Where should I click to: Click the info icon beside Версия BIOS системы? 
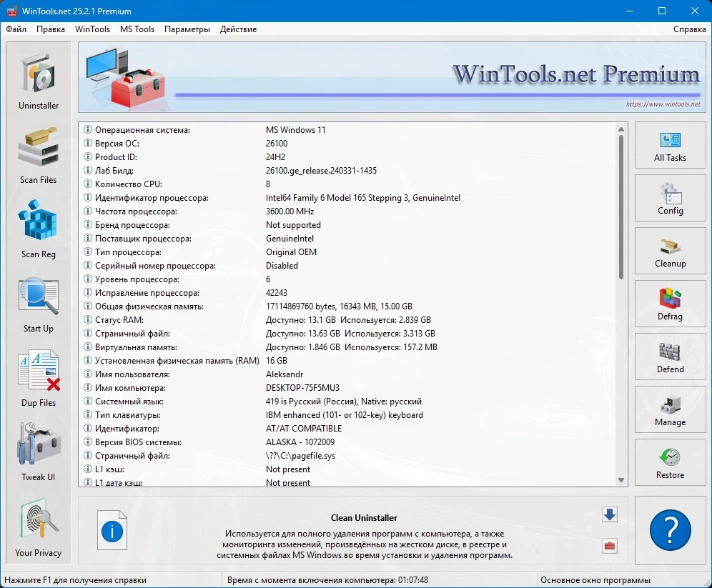pos(88,442)
